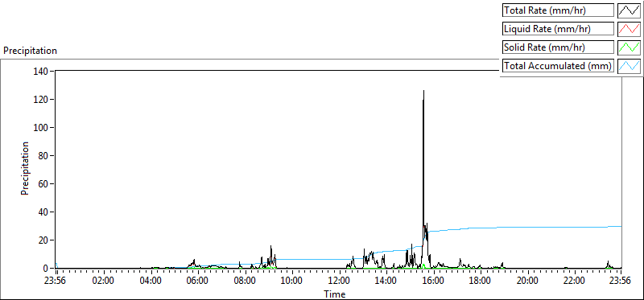Click the Total Accumulated blue plot sample icon
This screenshot has width=644, height=300.
click(630, 66)
